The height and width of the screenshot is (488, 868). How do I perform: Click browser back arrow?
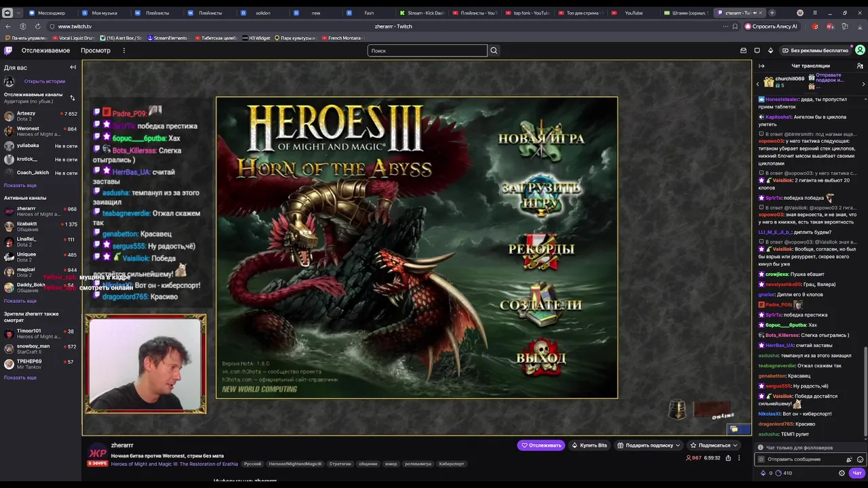[8, 26]
